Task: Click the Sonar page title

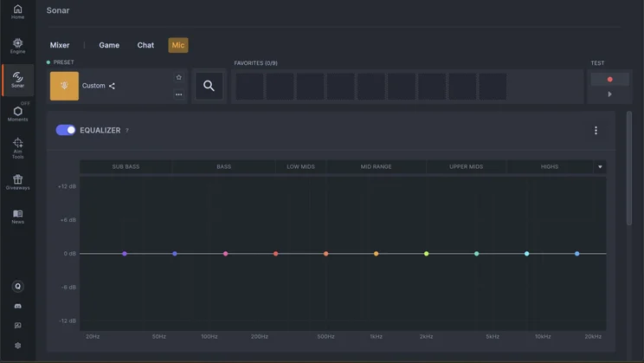Action: tap(58, 10)
